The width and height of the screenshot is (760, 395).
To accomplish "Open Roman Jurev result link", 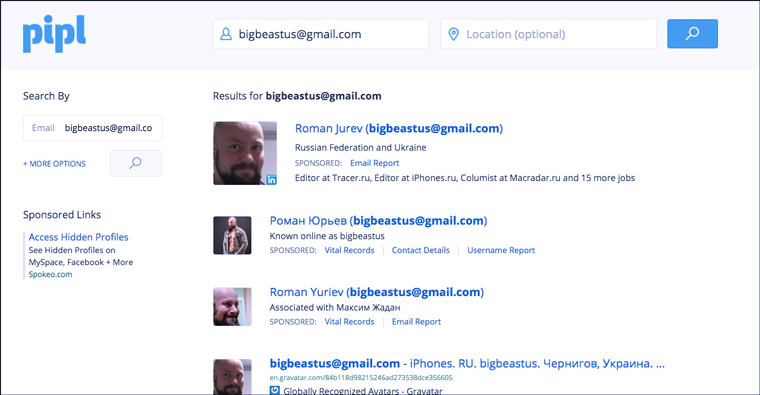I will (x=398, y=128).
